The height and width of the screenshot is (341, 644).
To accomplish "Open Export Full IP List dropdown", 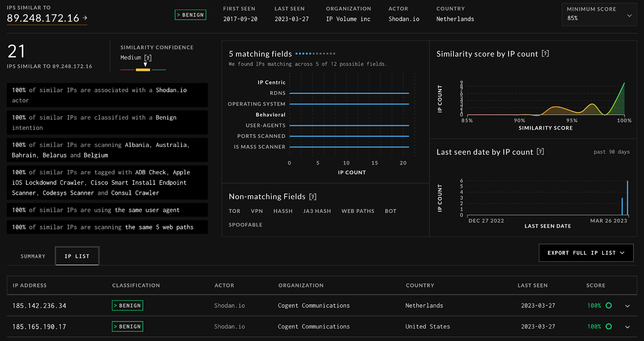I will tap(586, 253).
